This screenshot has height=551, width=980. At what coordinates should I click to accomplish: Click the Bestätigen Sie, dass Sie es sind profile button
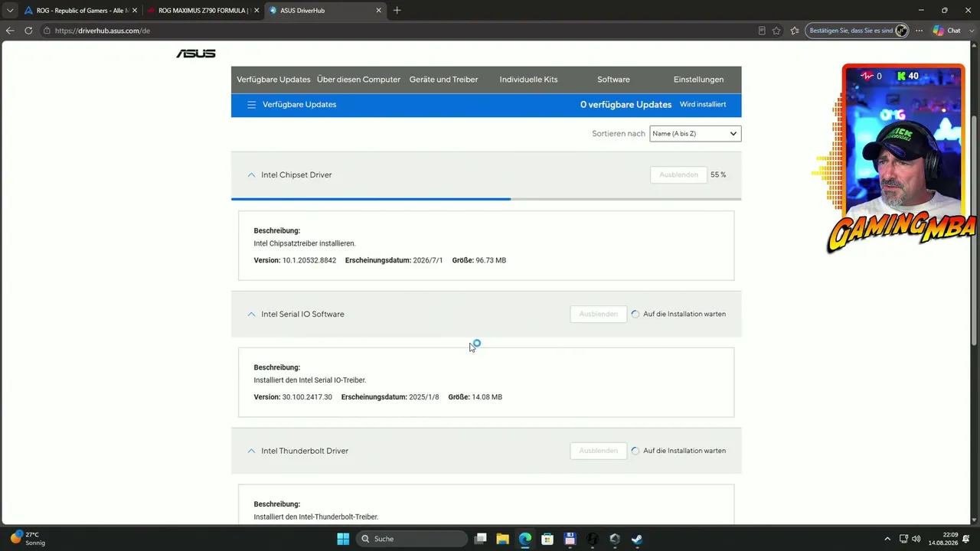tap(857, 31)
